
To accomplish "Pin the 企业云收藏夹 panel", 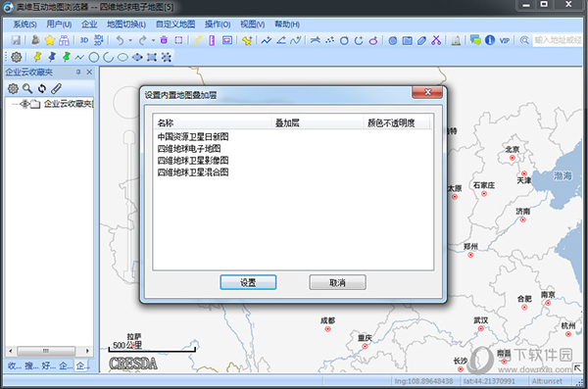I will click(x=78, y=73).
